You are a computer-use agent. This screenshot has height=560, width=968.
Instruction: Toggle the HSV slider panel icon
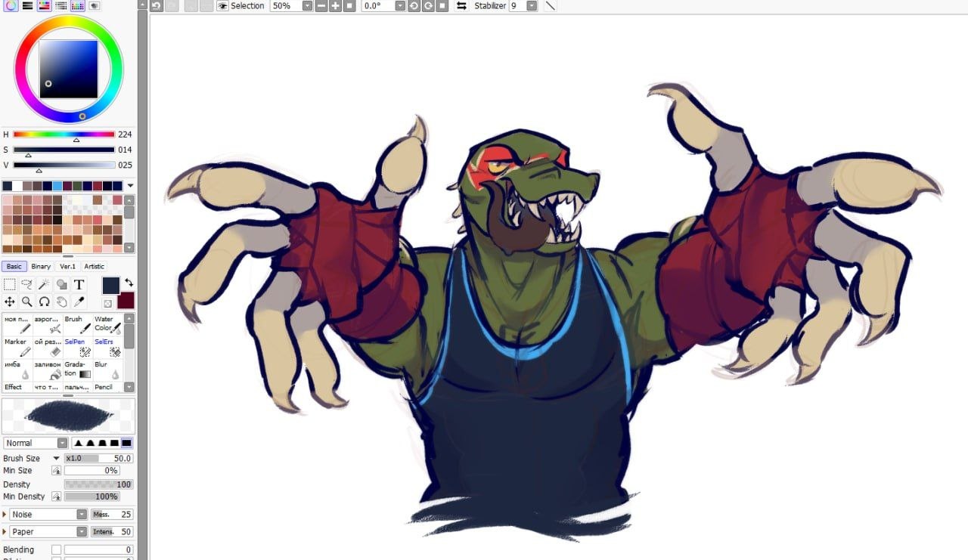(x=44, y=5)
